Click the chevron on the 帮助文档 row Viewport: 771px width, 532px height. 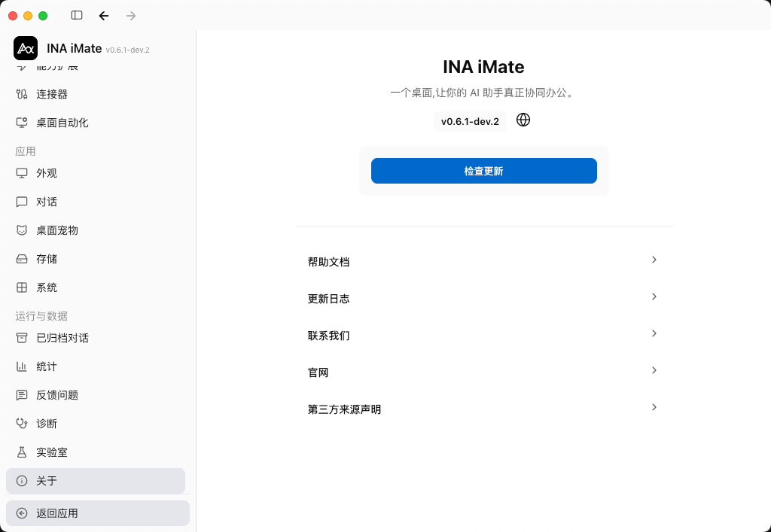[654, 260]
